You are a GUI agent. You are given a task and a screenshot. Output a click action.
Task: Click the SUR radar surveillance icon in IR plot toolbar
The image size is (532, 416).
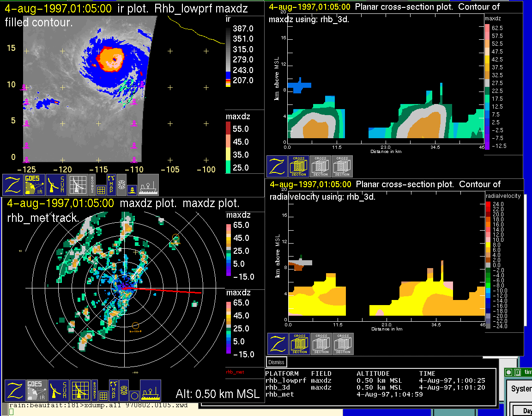pyautogui.click(x=56, y=185)
